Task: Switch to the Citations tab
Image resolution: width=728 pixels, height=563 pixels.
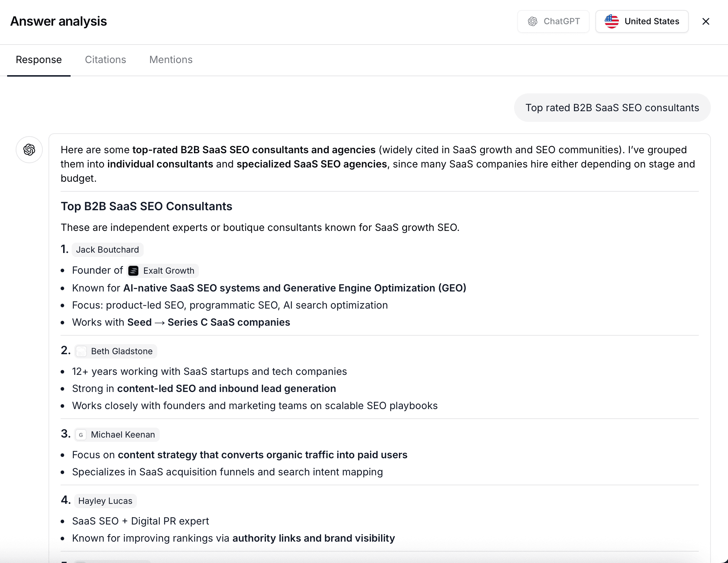Action: pyautogui.click(x=105, y=60)
